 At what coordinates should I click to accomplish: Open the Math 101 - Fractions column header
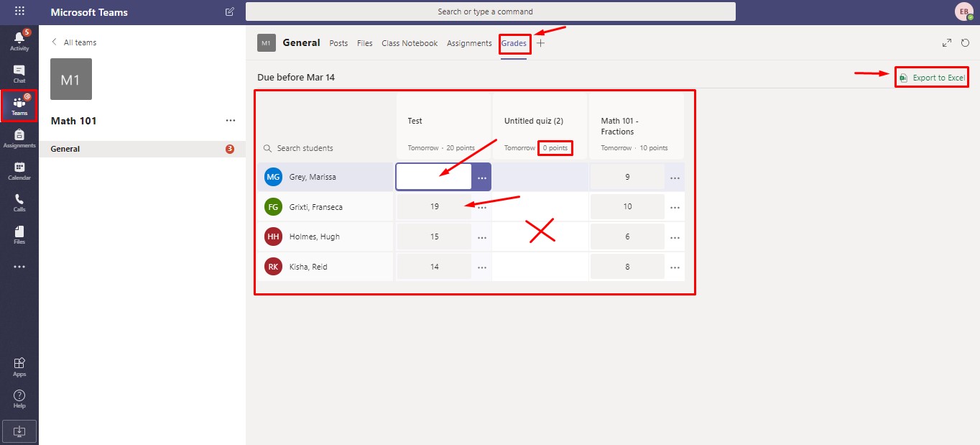637,126
